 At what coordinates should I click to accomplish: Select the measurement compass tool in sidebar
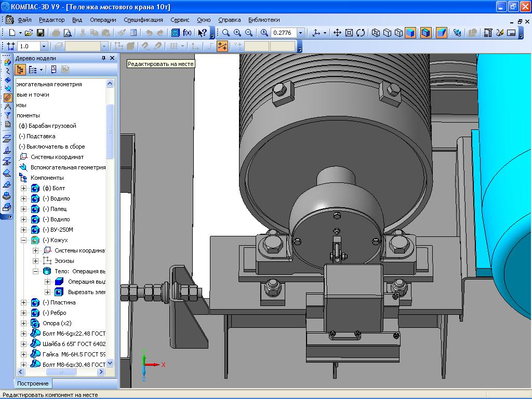click(x=7, y=107)
